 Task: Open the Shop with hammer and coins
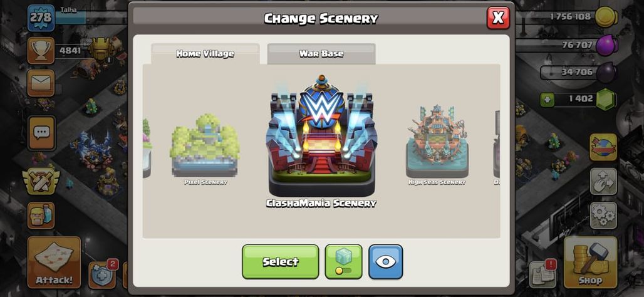click(590, 262)
